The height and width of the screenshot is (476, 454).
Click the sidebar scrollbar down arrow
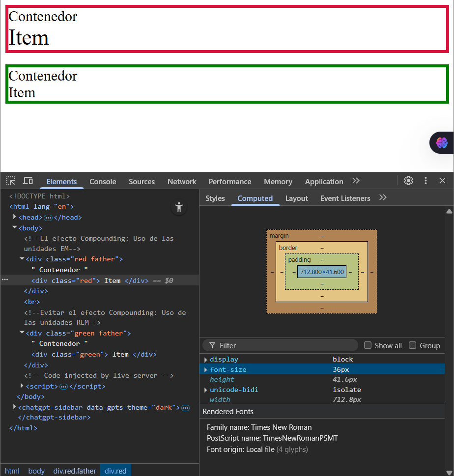coord(449,473)
